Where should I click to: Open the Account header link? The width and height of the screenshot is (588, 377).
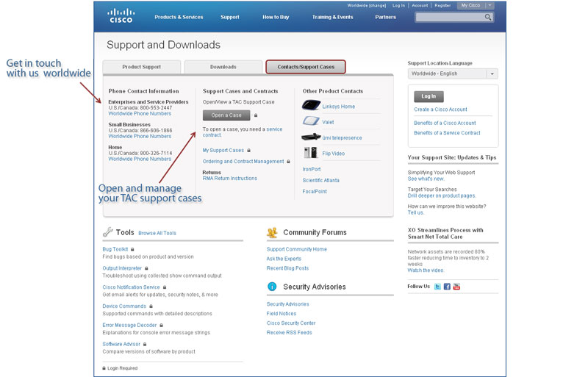(x=420, y=5)
